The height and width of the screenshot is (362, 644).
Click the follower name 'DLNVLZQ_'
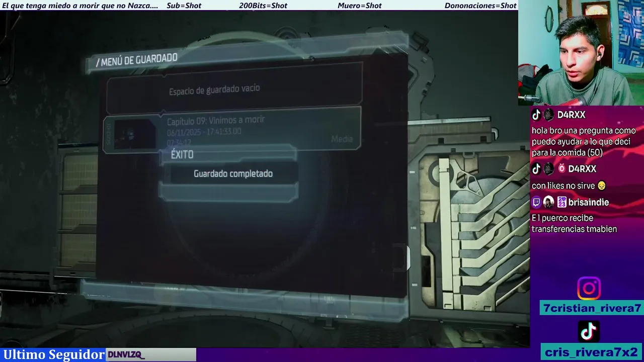coord(126,355)
